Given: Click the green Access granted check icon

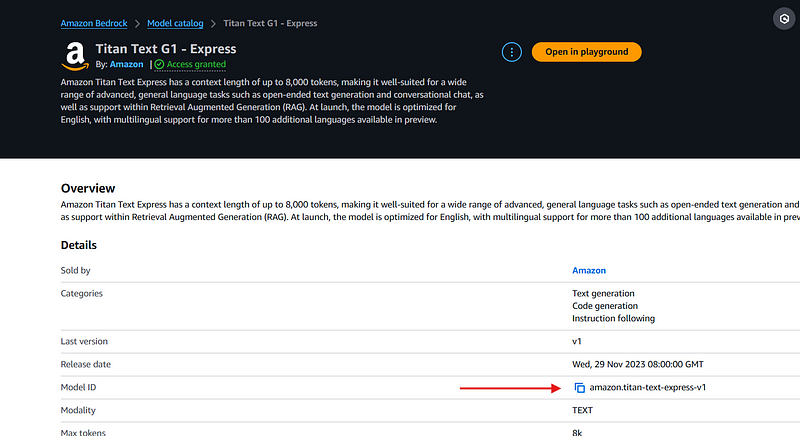Looking at the screenshot, I should [159, 64].
